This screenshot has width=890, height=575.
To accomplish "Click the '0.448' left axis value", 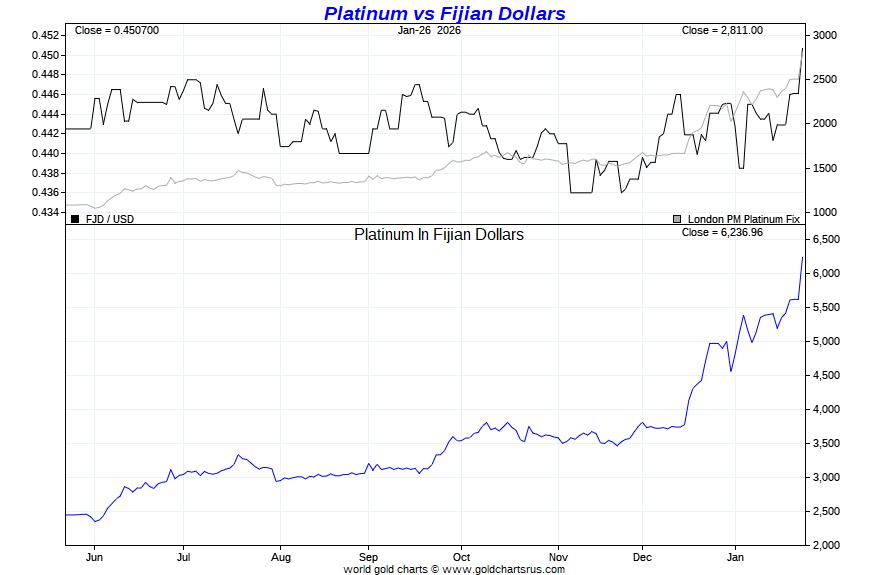I will click(x=45, y=75).
